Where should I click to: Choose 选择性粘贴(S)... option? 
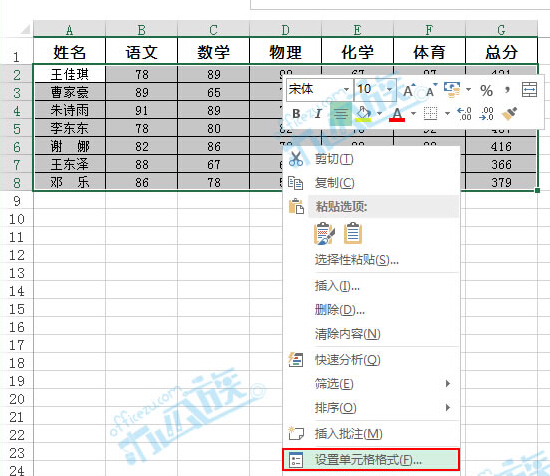(x=356, y=260)
